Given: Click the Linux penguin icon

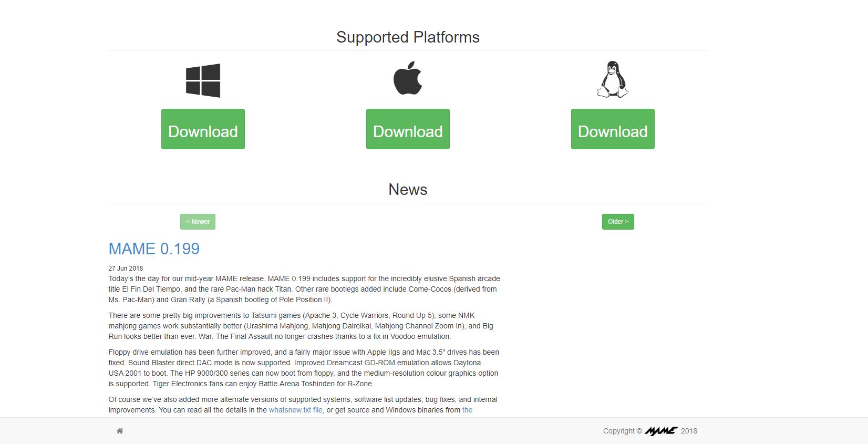Looking at the screenshot, I should click(613, 79).
